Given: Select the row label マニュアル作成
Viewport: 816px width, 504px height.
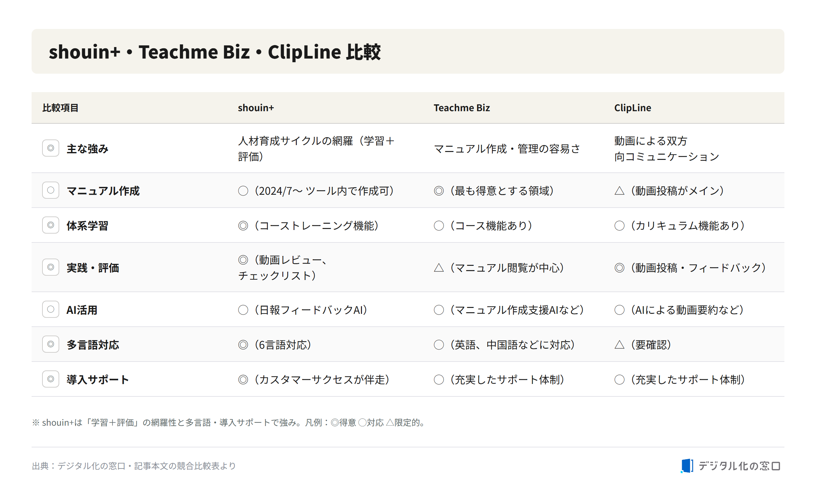Looking at the screenshot, I should click(103, 191).
